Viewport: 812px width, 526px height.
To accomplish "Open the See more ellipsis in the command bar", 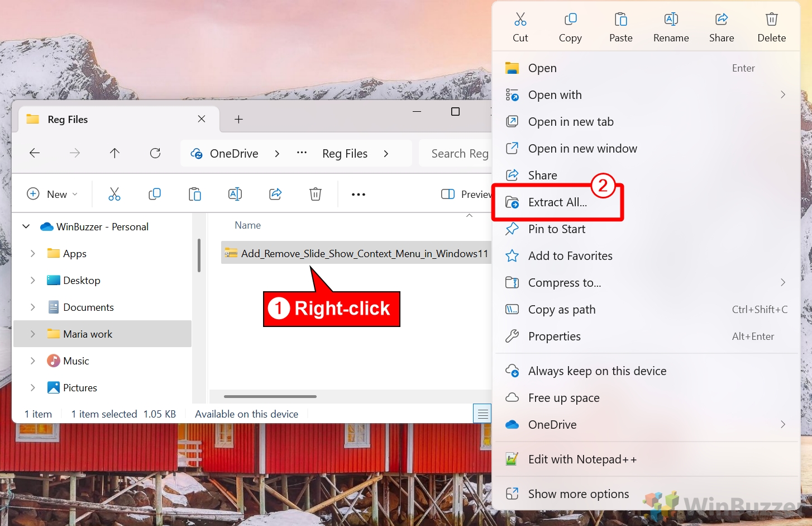I will coord(358,194).
